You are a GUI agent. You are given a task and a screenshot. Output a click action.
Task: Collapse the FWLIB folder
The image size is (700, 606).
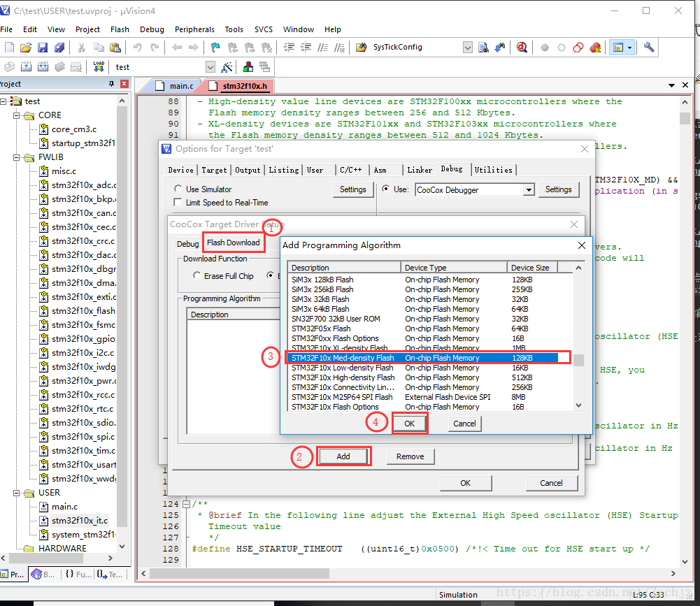(x=17, y=157)
